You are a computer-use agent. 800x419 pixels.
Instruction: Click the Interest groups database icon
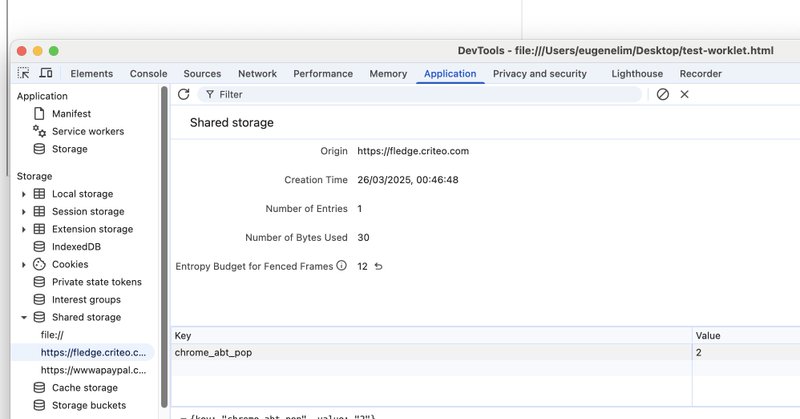point(39,299)
